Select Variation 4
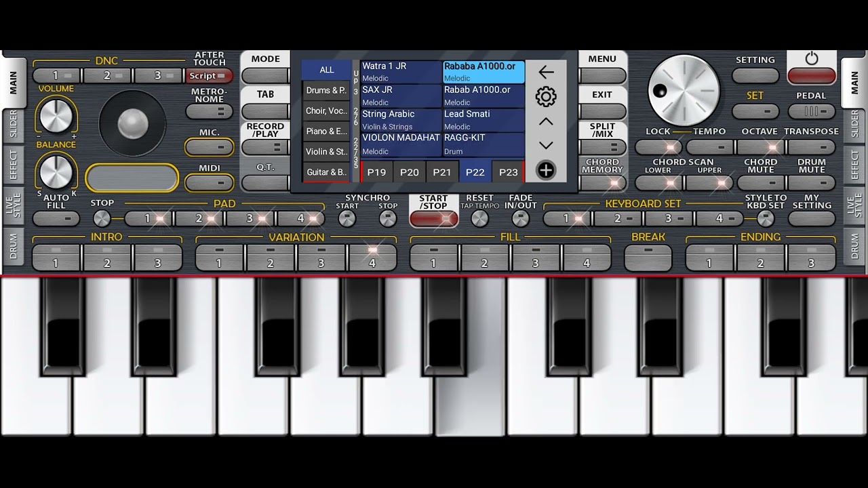 click(372, 258)
